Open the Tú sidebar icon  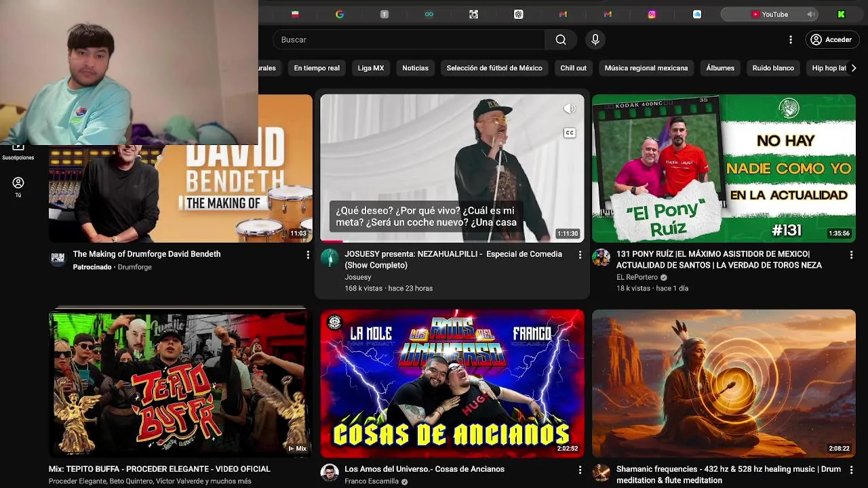click(x=18, y=187)
